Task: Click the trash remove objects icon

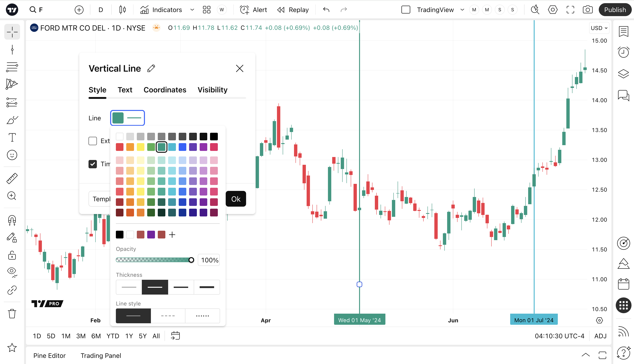Action: pyautogui.click(x=12, y=313)
